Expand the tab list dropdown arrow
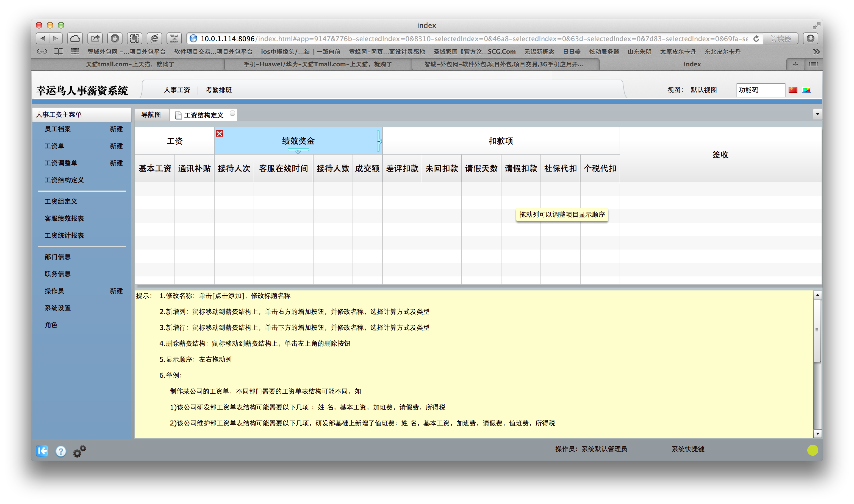Image resolution: width=854 pixels, height=504 pixels. point(818,114)
